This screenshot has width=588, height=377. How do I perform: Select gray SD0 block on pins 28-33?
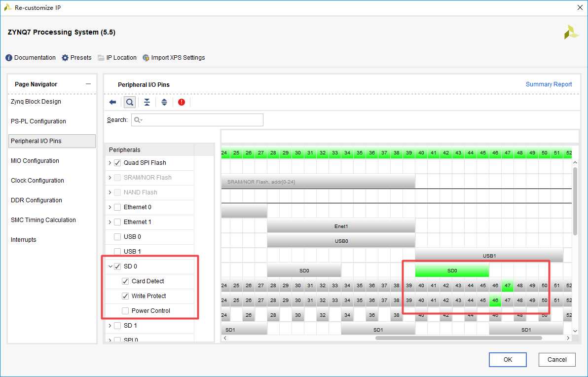[304, 270]
